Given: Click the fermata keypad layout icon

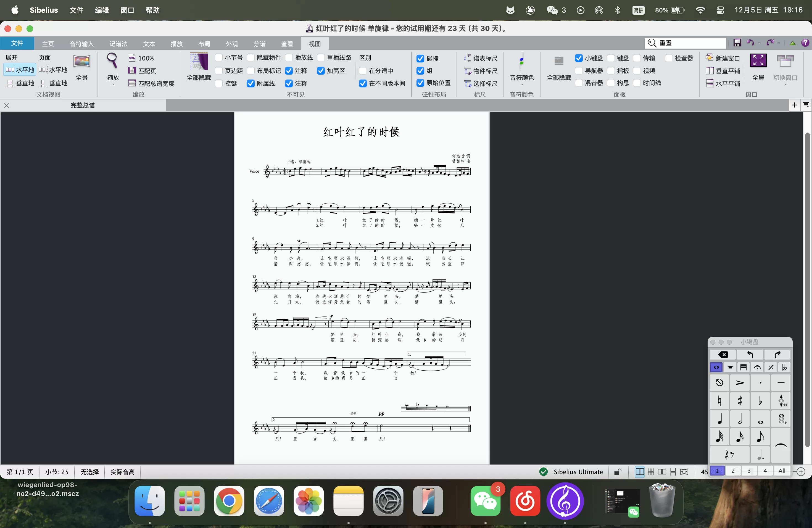Looking at the screenshot, I should click(x=757, y=367).
